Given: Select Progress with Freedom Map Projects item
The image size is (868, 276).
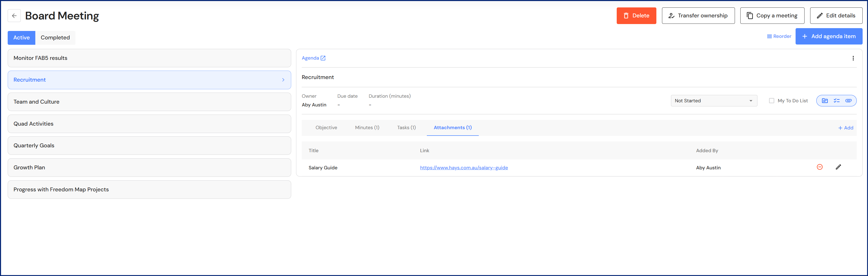Looking at the screenshot, I should 149,189.
